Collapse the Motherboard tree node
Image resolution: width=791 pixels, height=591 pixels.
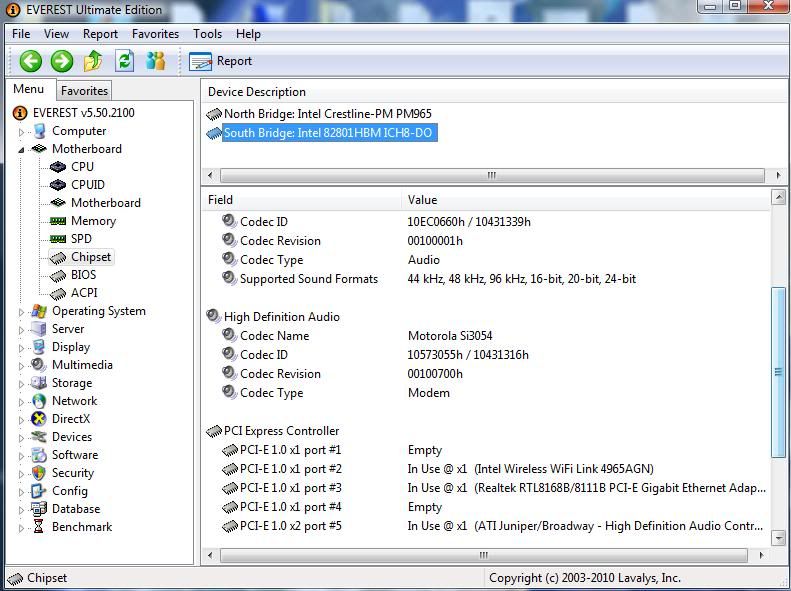(x=21, y=150)
